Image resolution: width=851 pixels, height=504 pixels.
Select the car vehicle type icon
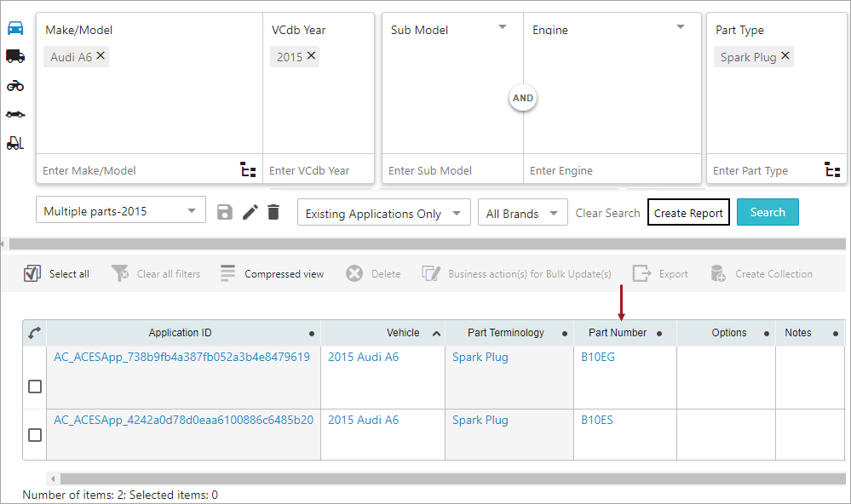pyautogui.click(x=15, y=27)
